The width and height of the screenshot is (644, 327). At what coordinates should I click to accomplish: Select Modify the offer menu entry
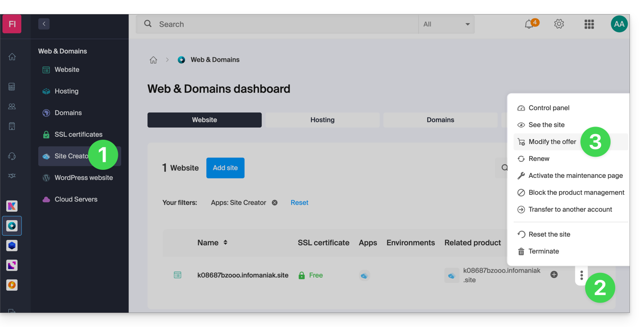click(x=552, y=142)
